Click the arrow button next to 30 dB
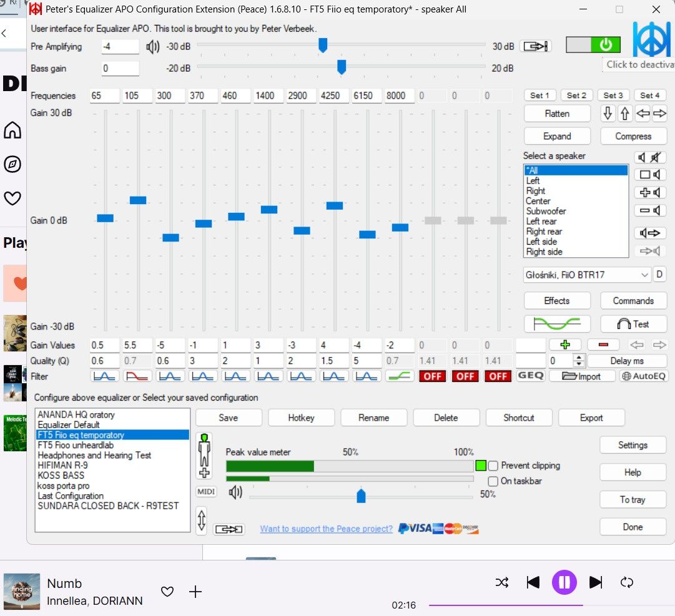The image size is (675, 616). pyautogui.click(x=536, y=46)
